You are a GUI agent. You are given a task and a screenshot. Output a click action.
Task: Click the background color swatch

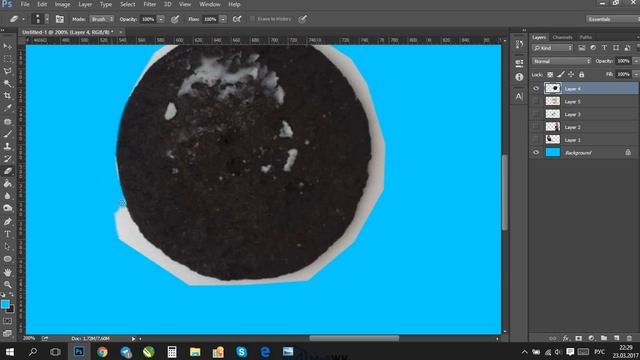click(11, 309)
